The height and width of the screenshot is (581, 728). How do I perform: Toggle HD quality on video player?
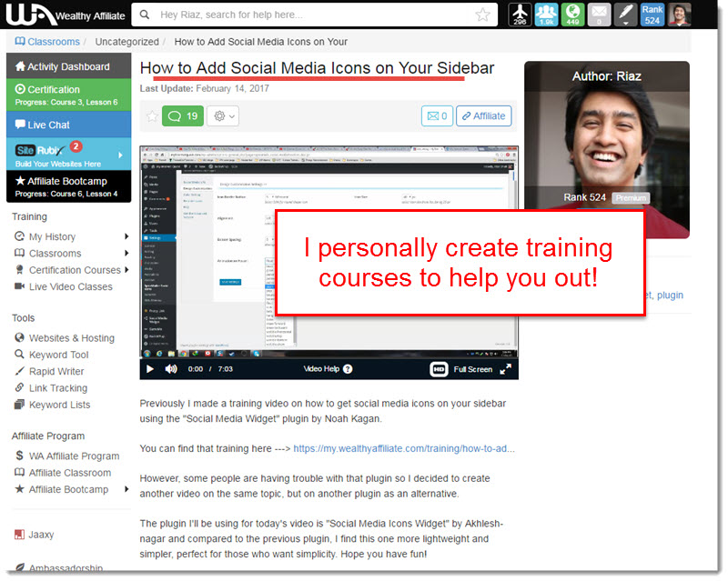point(439,369)
